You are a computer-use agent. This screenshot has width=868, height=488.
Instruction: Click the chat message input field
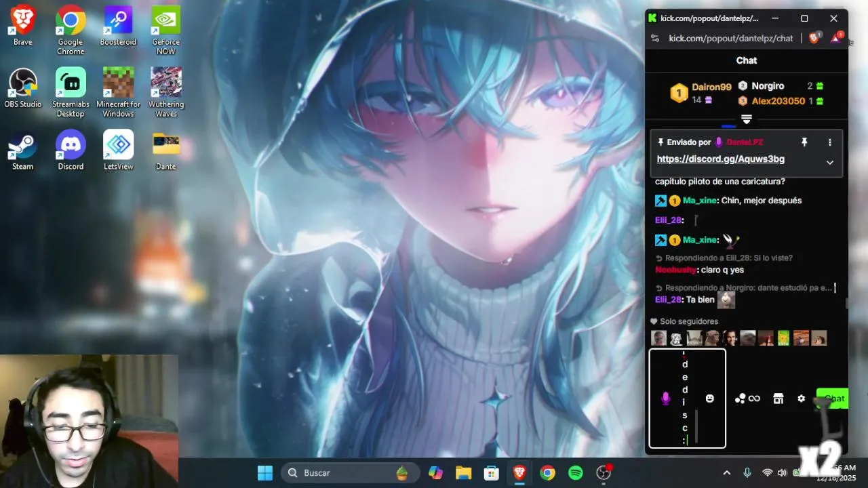(688, 399)
